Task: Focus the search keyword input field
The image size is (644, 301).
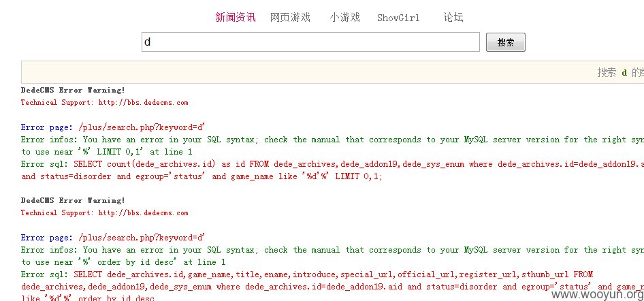Action: (310, 42)
